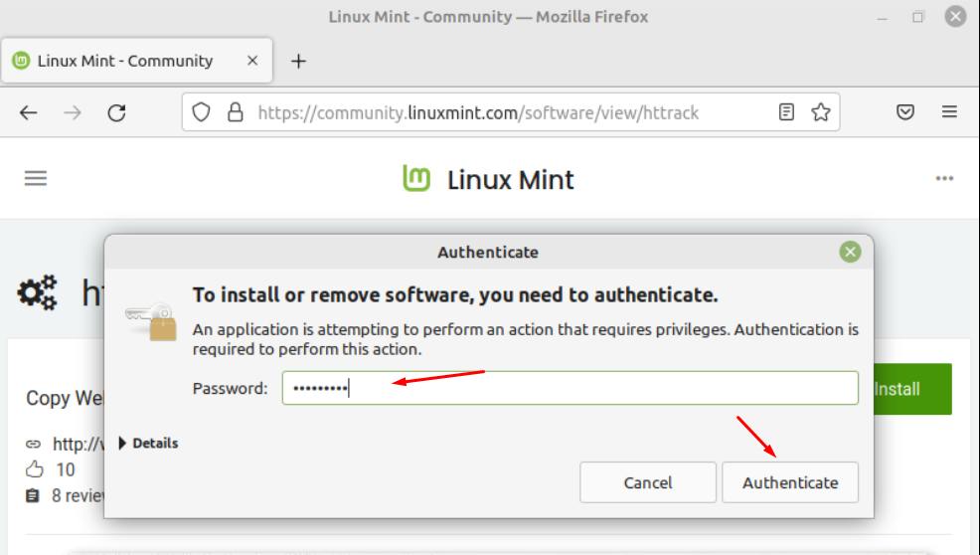The width and height of the screenshot is (980, 555).
Task: Toggle reader view icon
Action: click(786, 112)
